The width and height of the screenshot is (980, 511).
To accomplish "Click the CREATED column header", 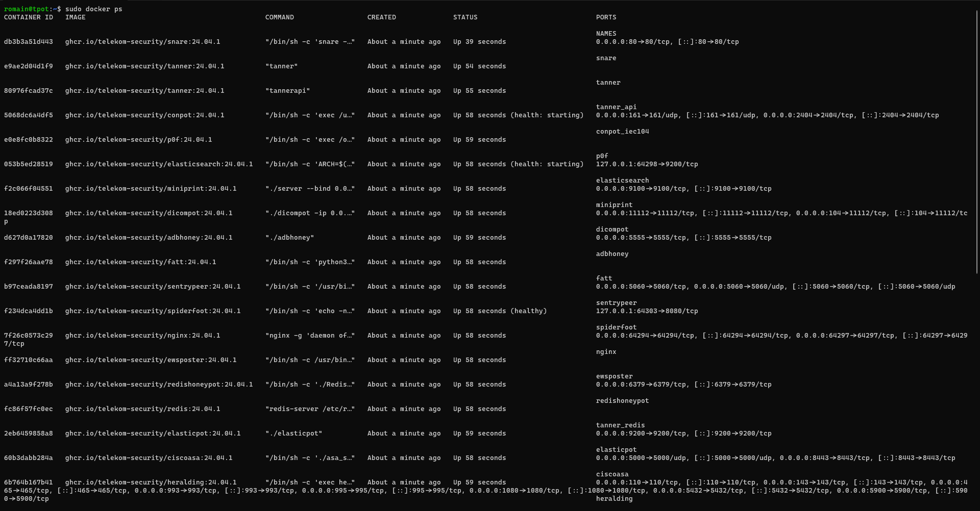I will coord(381,17).
